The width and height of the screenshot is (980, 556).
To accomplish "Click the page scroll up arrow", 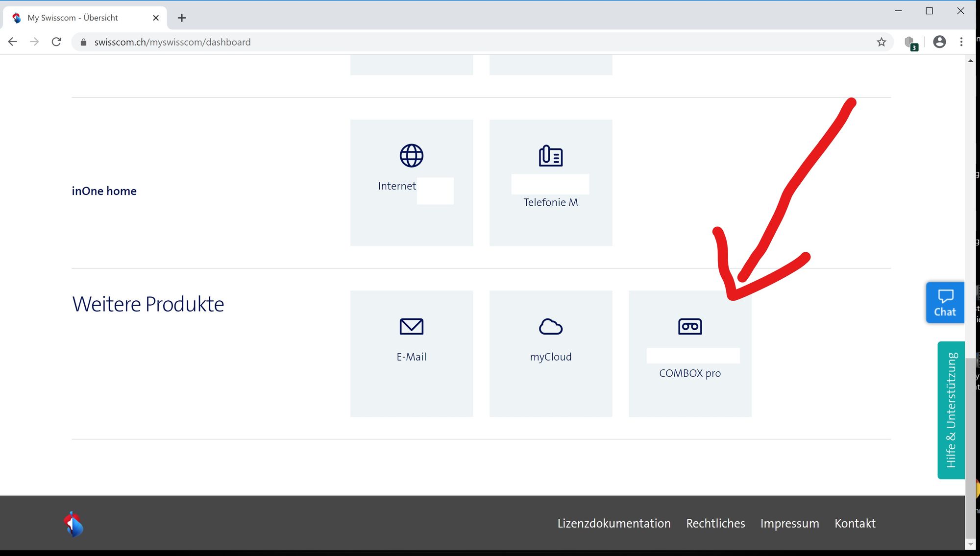I will (970, 61).
